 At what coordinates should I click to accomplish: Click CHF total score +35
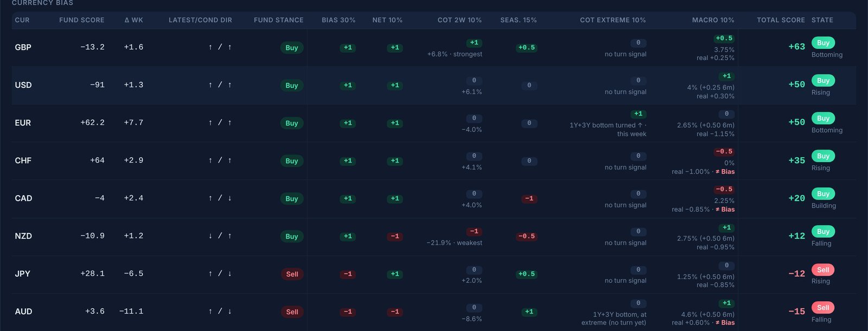click(796, 160)
